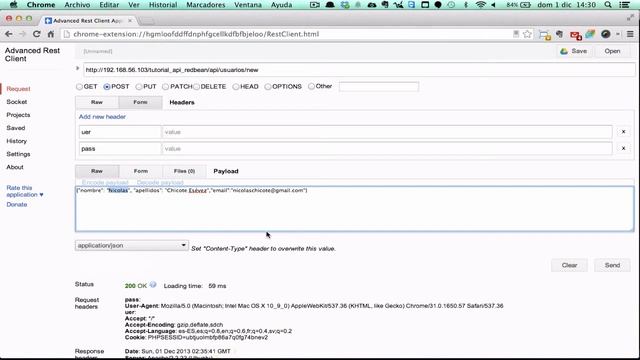
Task: Open the application/json content type dropdown
Action: click(x=131, y=245)
